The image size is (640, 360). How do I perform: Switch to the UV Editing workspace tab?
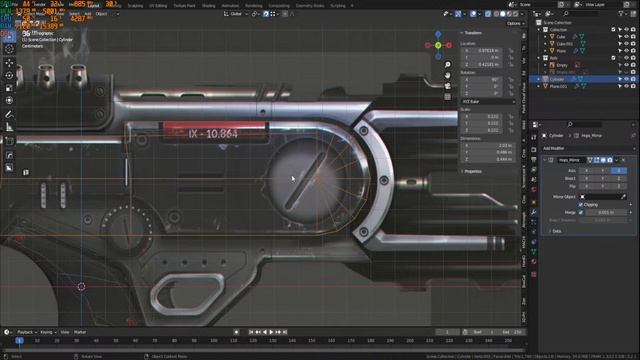click(x=158, y=6)
